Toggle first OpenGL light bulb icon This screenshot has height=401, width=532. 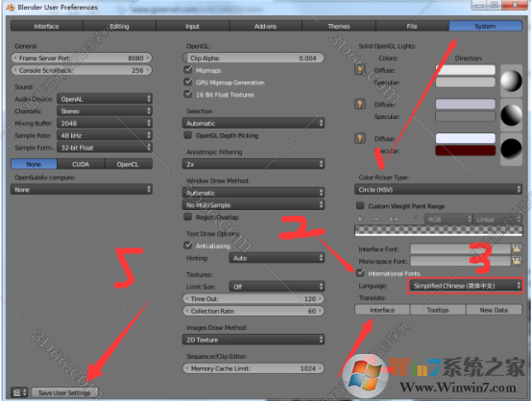tap(360, 70)
